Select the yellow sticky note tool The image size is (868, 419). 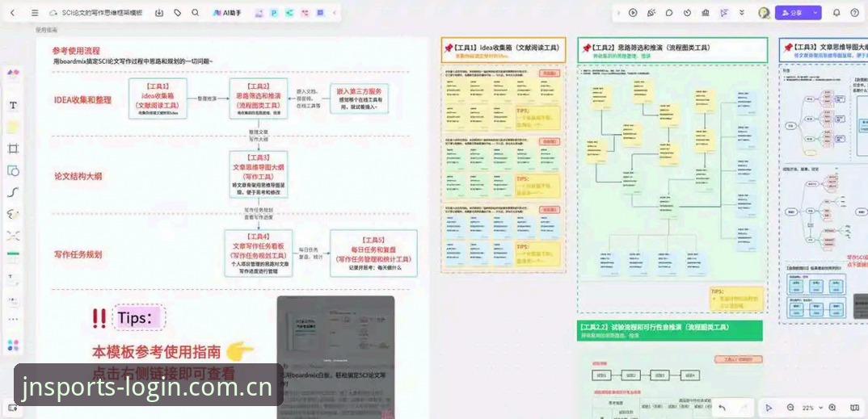point(13,127)
